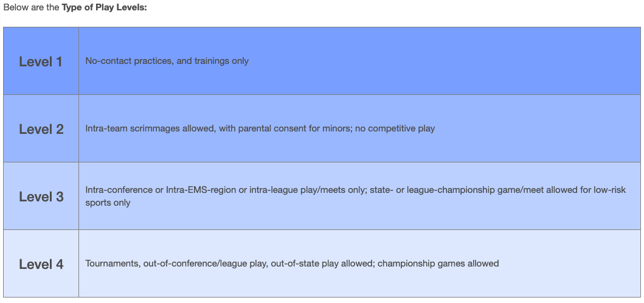Click the Level 3 label cell

(41, 196)
